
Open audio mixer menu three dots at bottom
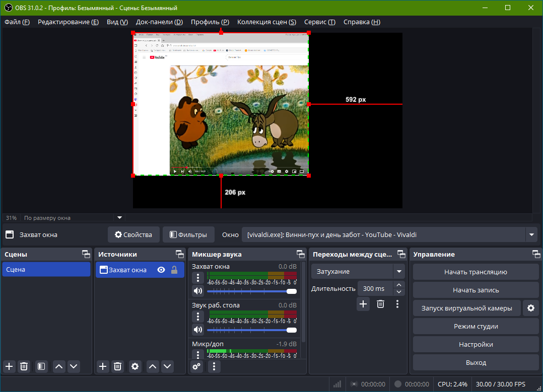214,366
